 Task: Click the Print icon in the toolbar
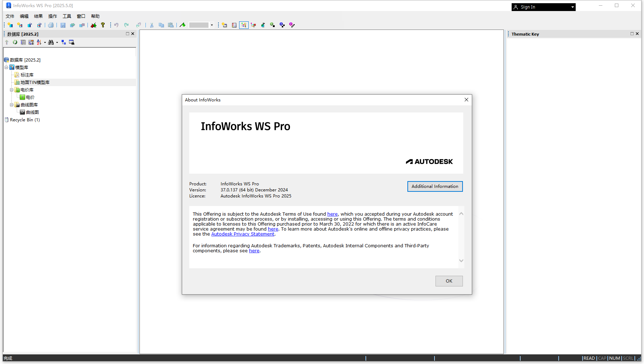pos(51,25)
